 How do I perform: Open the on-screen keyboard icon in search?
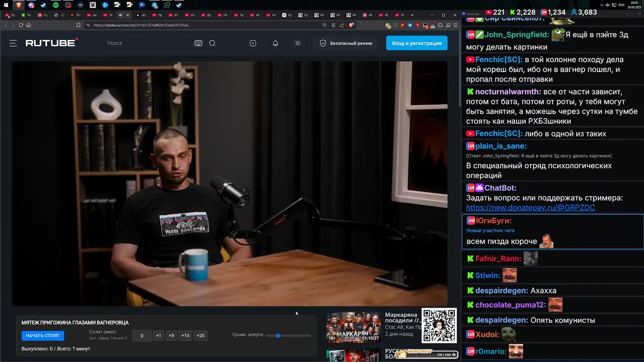coord(198,43)
